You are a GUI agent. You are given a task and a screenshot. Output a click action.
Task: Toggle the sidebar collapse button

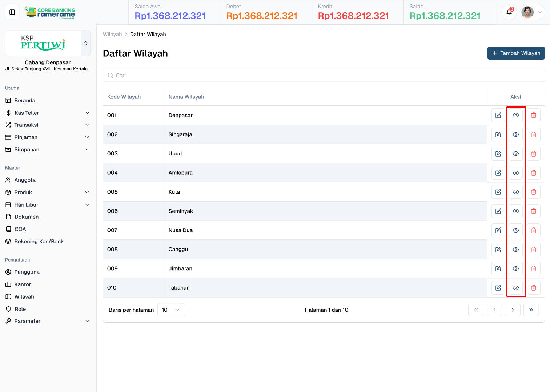click(12, 12)
